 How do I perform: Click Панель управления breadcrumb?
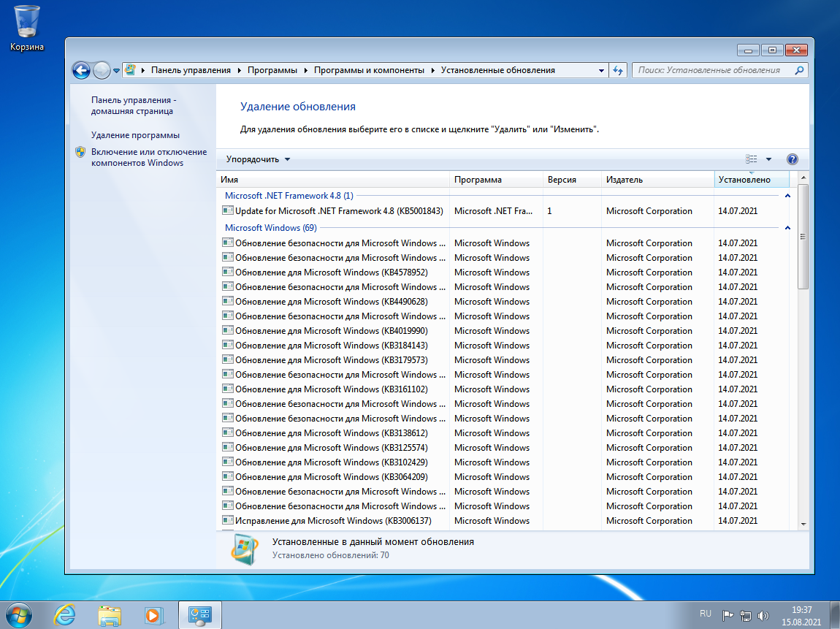191,70
